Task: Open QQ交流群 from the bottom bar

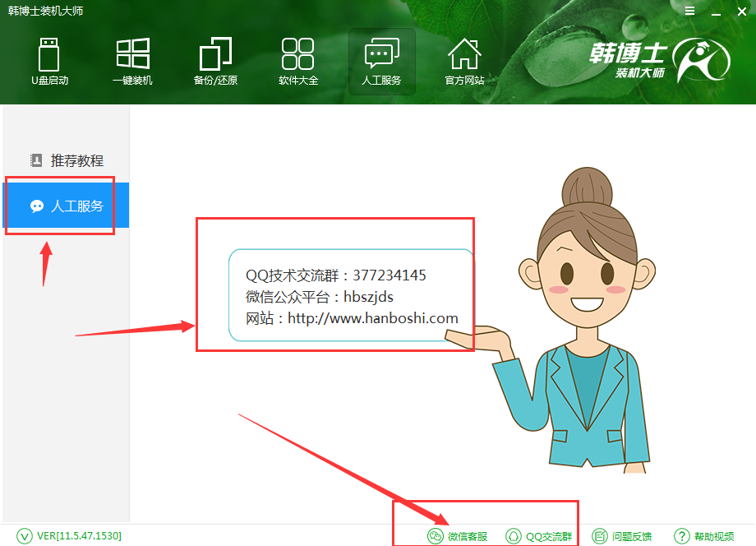Action: coord(538,536)
